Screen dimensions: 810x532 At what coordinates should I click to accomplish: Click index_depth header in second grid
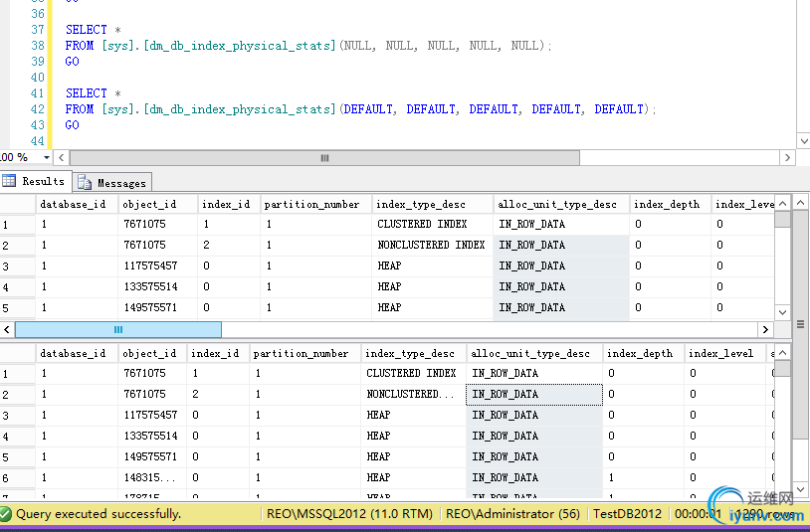point(643,353)
